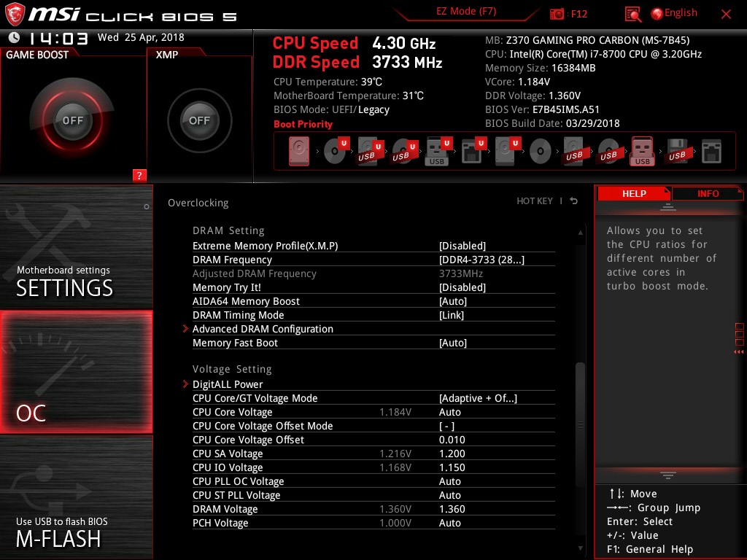Click the red question mark help icon

[139, 175]
